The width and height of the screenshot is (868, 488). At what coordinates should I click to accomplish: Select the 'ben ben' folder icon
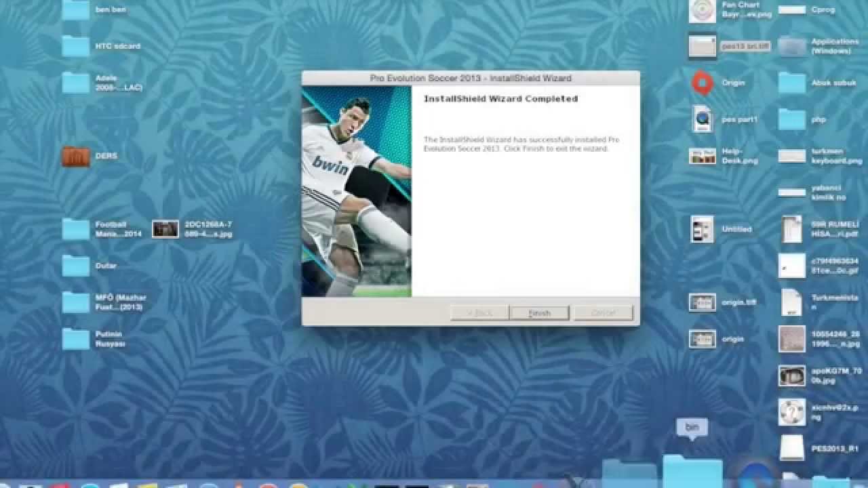(76, 9)
